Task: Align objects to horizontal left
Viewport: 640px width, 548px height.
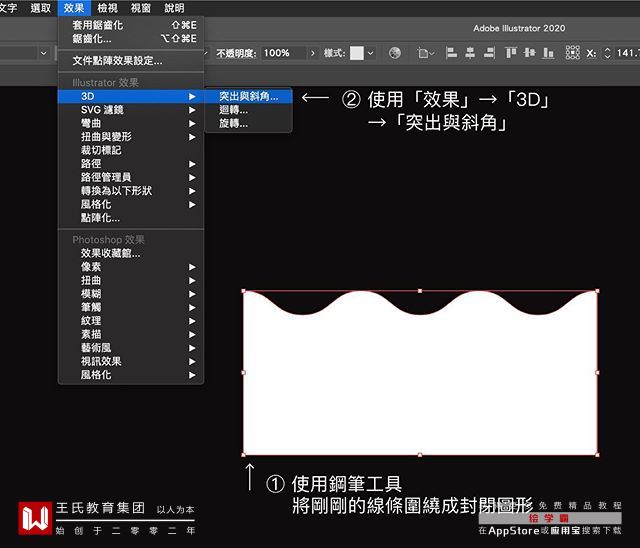Action: point(451,53)
